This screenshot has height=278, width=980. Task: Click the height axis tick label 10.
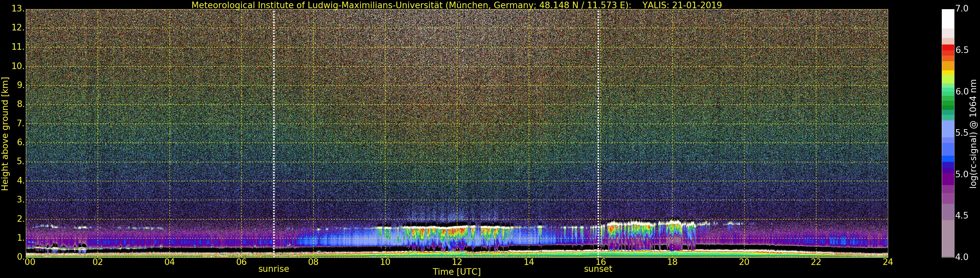(18, 66)
